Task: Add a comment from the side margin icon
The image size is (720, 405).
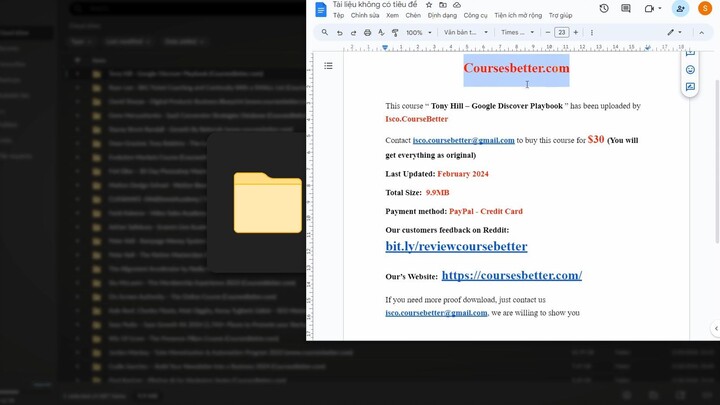Action: coord(690,53)
